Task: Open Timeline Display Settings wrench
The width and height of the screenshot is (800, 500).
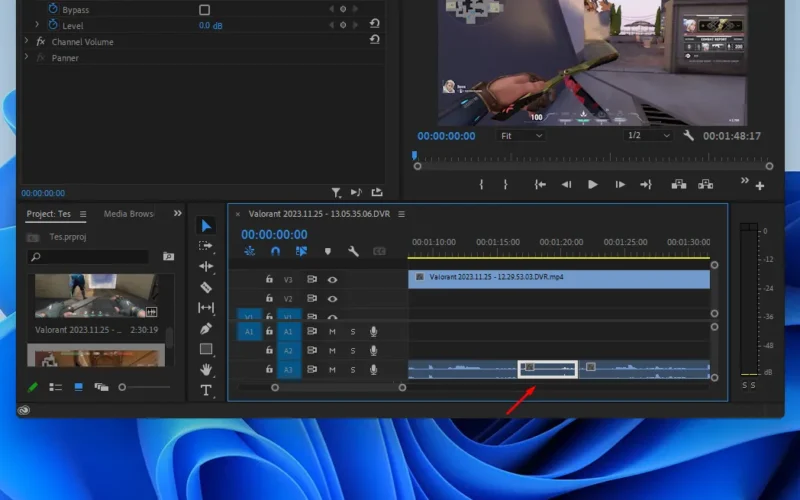Action: tap(353, 251)
